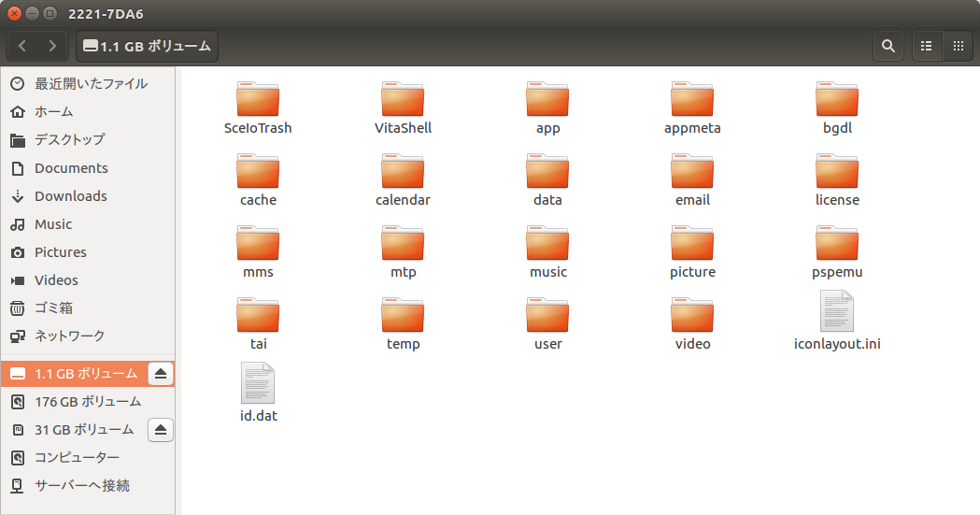Go back with the left arrow
980x515 pixels.
(23, 46)
